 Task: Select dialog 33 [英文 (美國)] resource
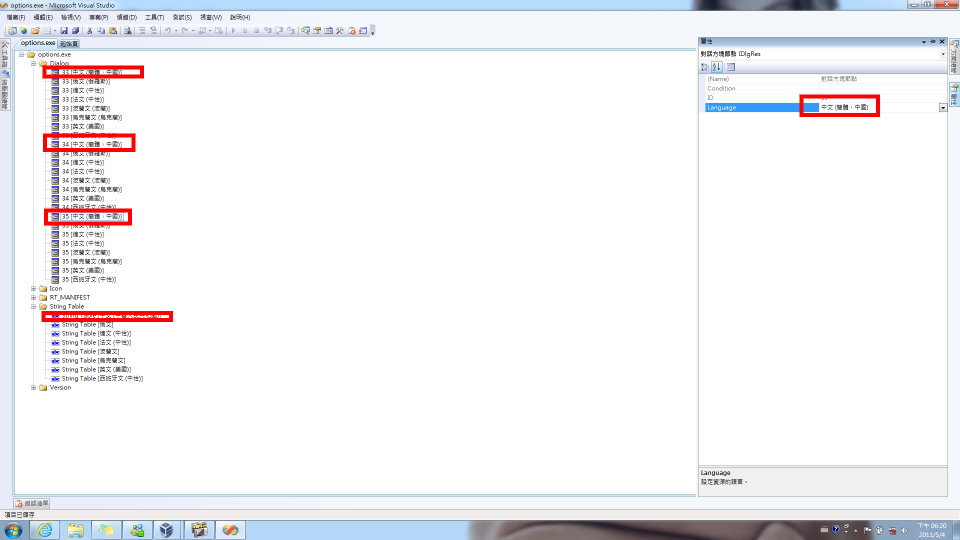point(83,126)
